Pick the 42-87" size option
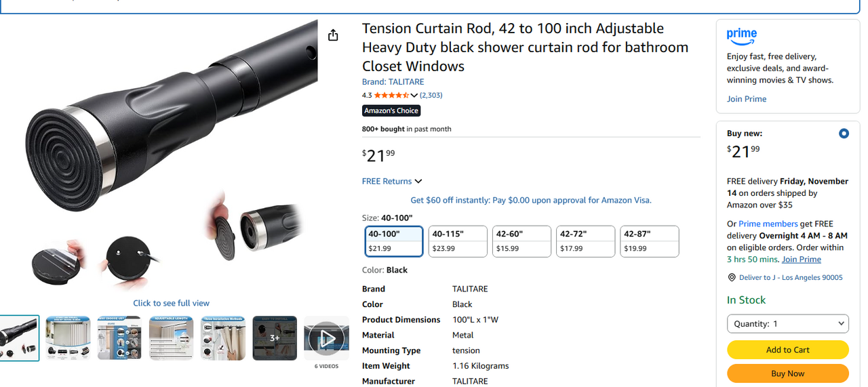The height and width of the screenshot is (387, 868). click(x=649, y=241)
